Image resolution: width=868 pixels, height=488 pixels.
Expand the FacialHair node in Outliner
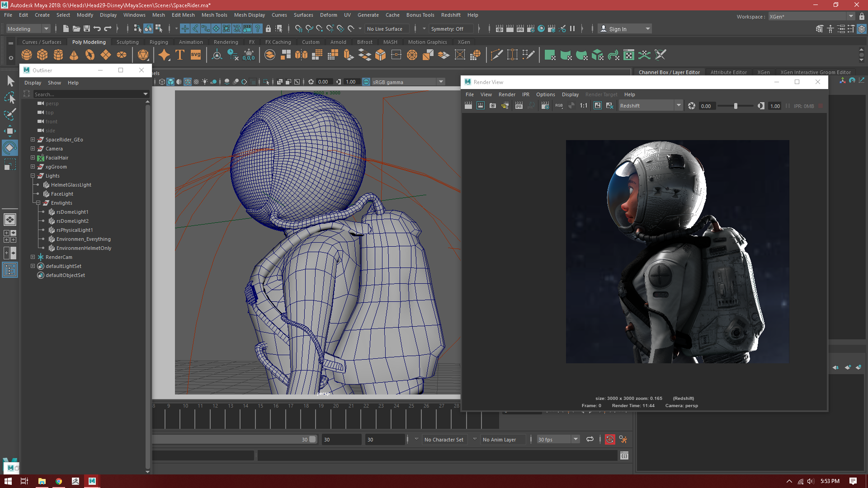click(x=33, y=158)
